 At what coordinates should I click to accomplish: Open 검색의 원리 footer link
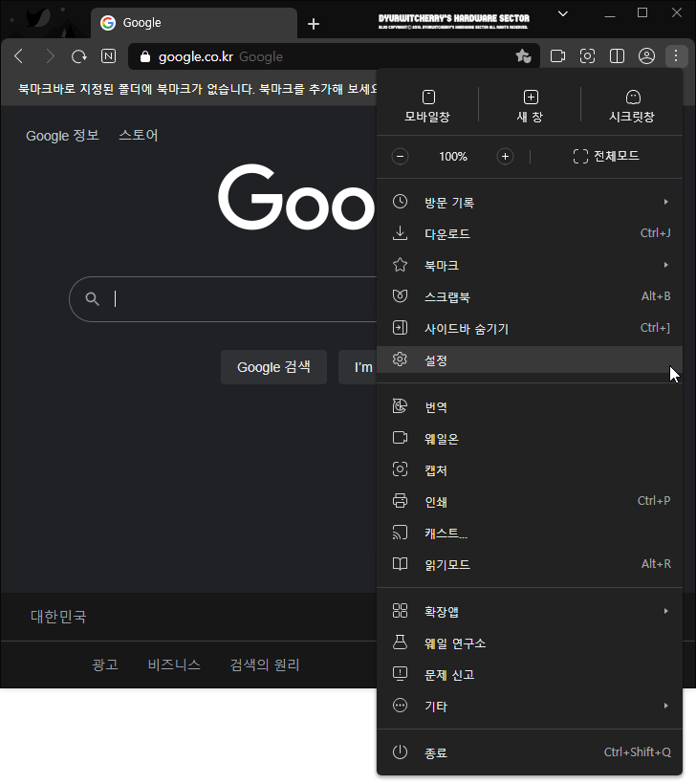tap(265, 664)
